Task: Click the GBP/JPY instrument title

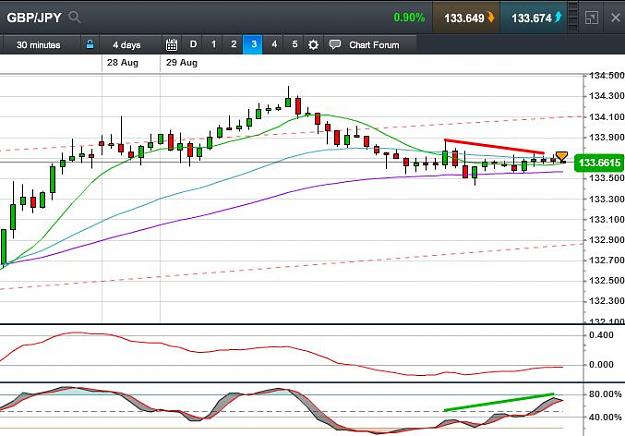Action: pyautogui.click(x=34, y=18)
